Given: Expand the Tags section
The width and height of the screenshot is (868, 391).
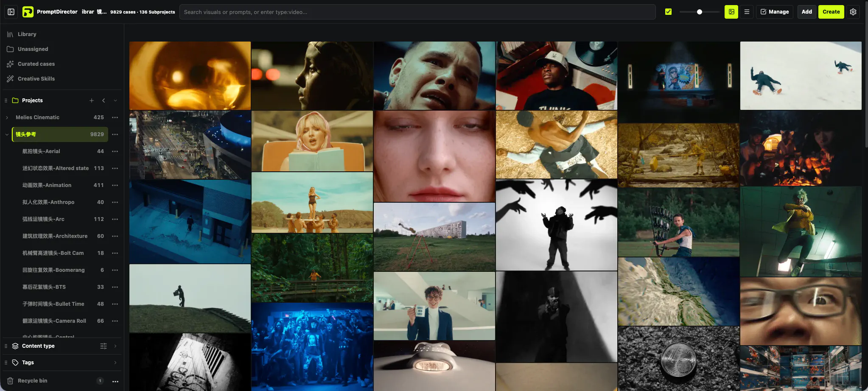Looking at the screenshot, I should 115,363.
